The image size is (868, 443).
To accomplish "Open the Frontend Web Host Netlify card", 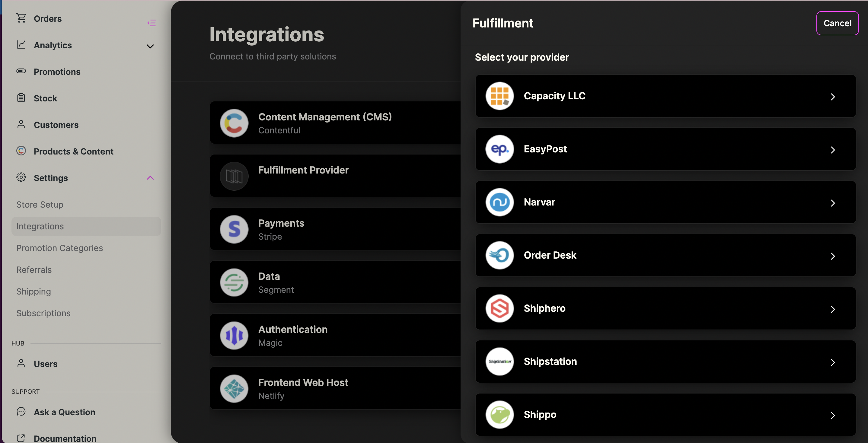I will pyautogui.click(x=335, y=389).
